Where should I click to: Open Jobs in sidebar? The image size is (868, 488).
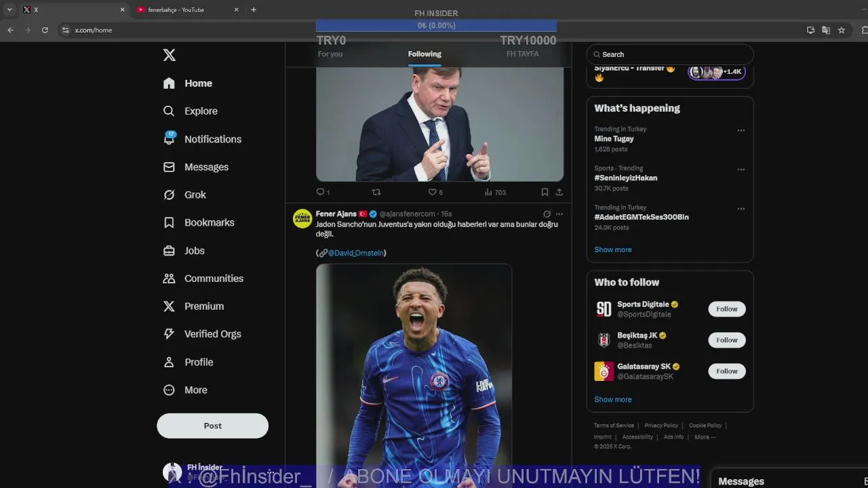click(184, 251)
